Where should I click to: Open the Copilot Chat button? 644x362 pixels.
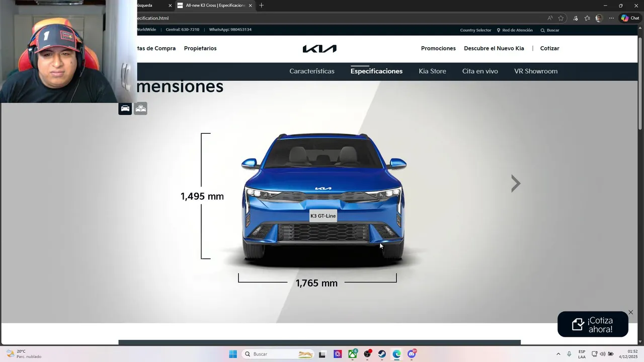[630, 18]
